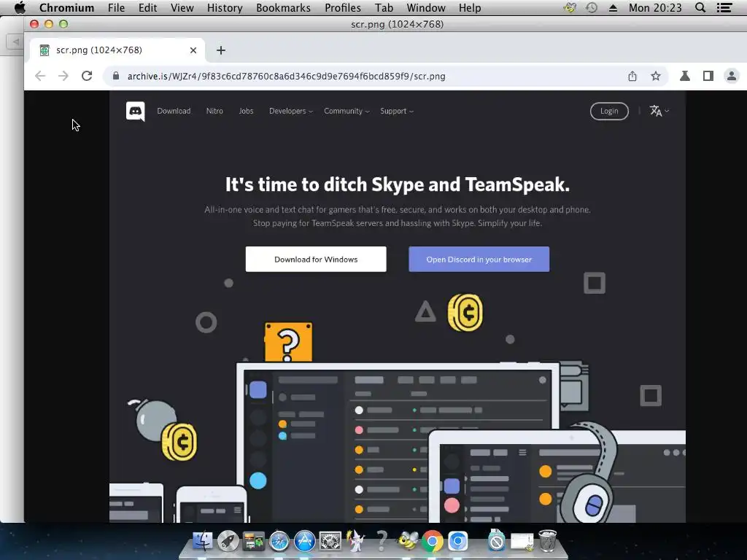Viewport: 747px width, 560px height.
Task: Open the profile avatar icon in toolbar
Action: [731, 76]
